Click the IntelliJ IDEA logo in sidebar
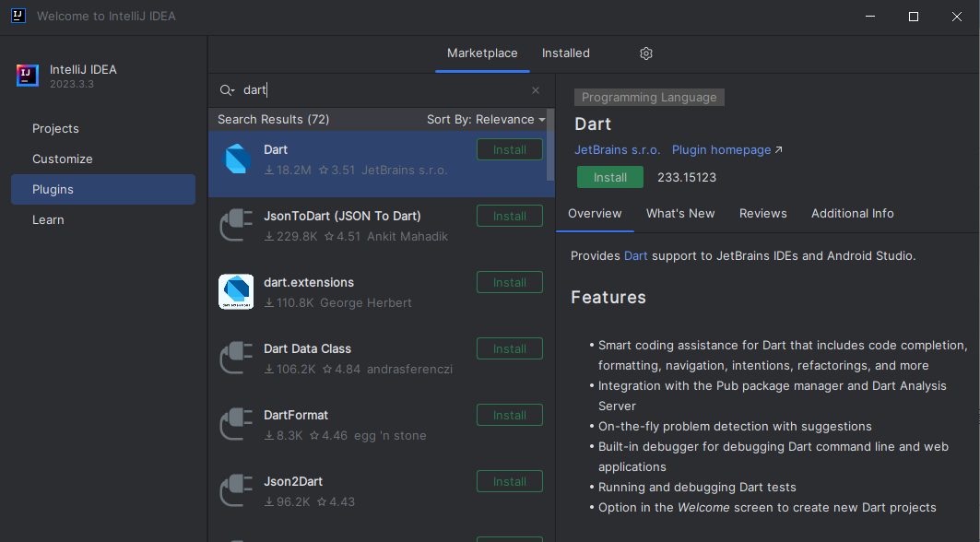Viewport: 980px width, 542px height. (x=28, y=76)
